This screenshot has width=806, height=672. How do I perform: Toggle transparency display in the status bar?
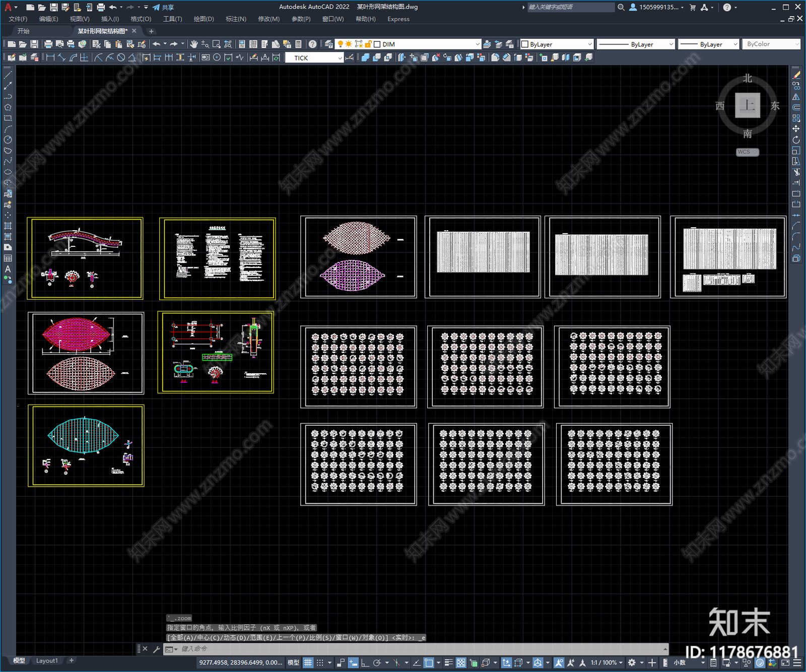coord(461,662)
